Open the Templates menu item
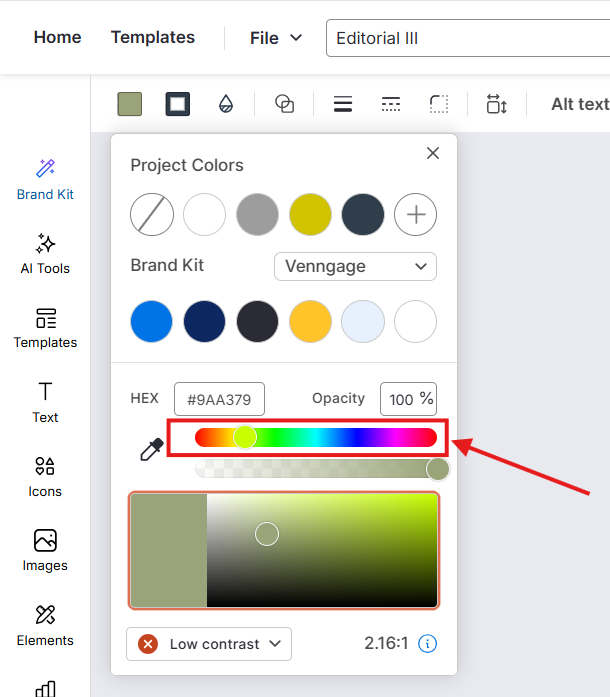Image resolution: width=610 pixels, height=697 pixels. (x=153, y=38)
